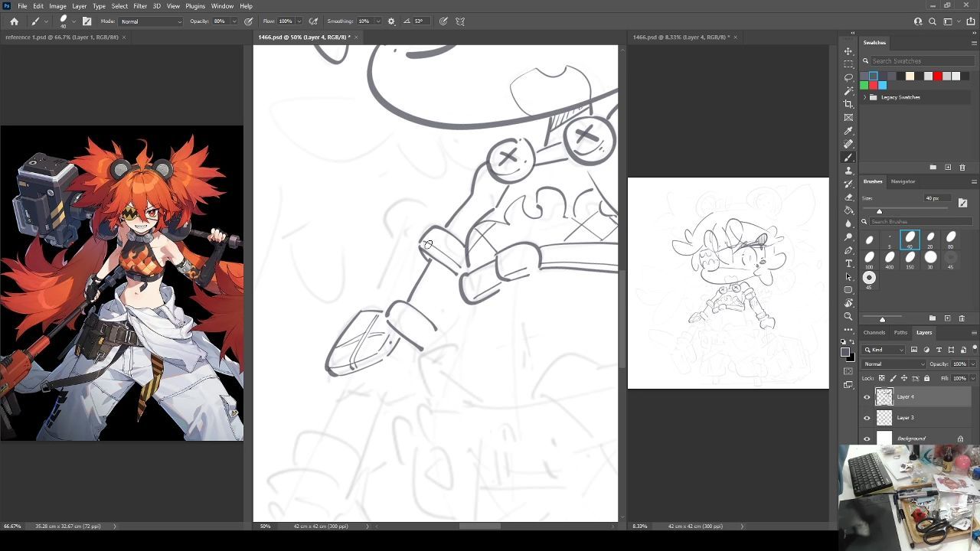980x551 pixels.
Task: Click the foreground color box
Action: pyautogui.click(x=845, y=353)
